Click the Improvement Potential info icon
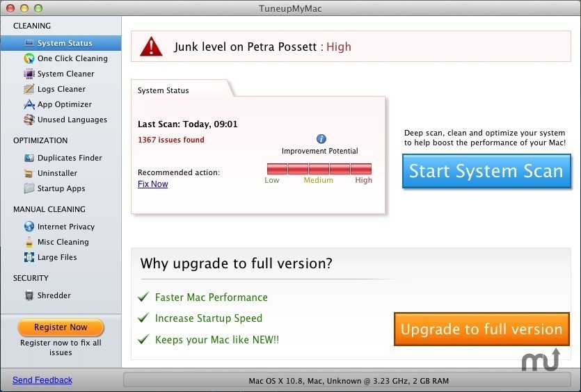The width and height of the screenshot is (581, 392). click(x=321, y=139)
